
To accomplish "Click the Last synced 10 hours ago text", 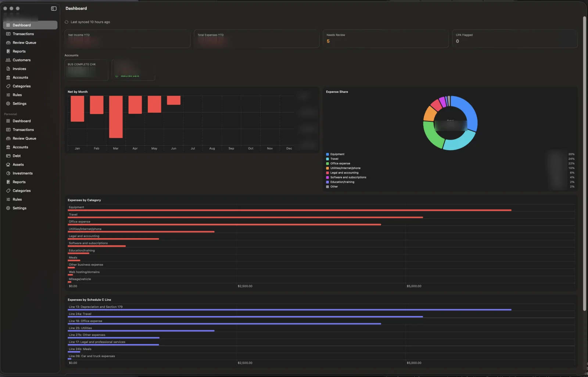I will pos(90,22).
